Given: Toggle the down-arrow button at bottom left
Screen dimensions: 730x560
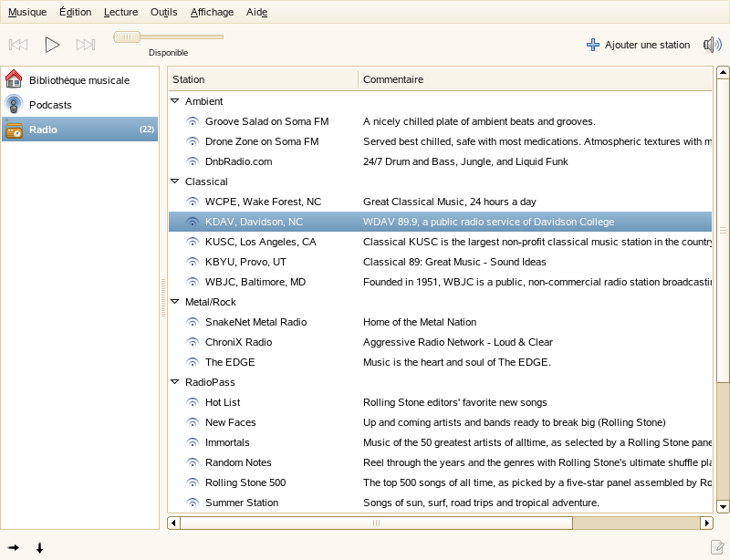Looking at the screenshot, I should [39, 548].
